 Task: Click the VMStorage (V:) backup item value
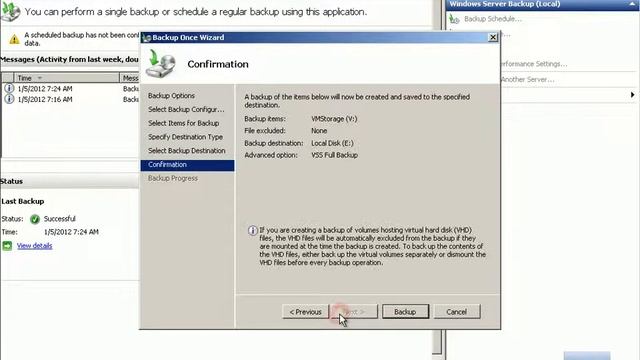(334, 119)
